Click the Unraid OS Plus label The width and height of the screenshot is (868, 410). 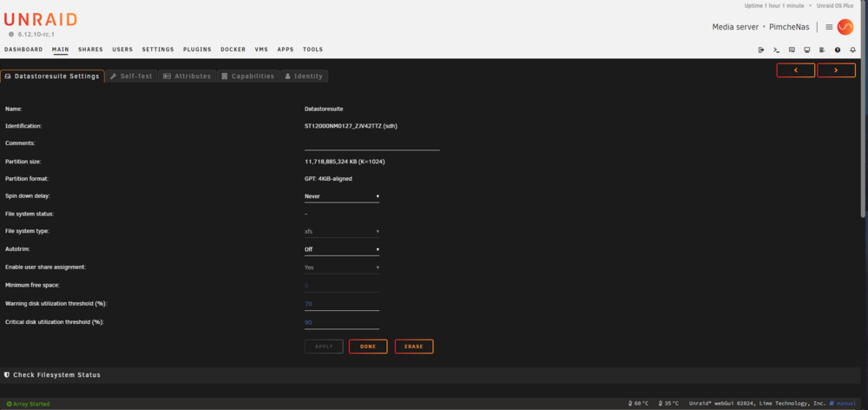point(835,5)
